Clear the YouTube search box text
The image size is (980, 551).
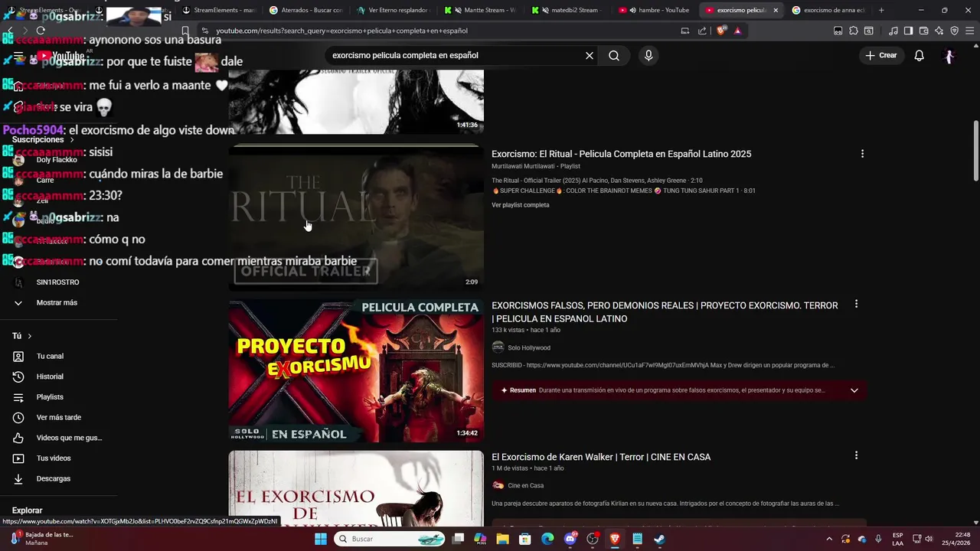pyautogui.click(x=590, y=56)
